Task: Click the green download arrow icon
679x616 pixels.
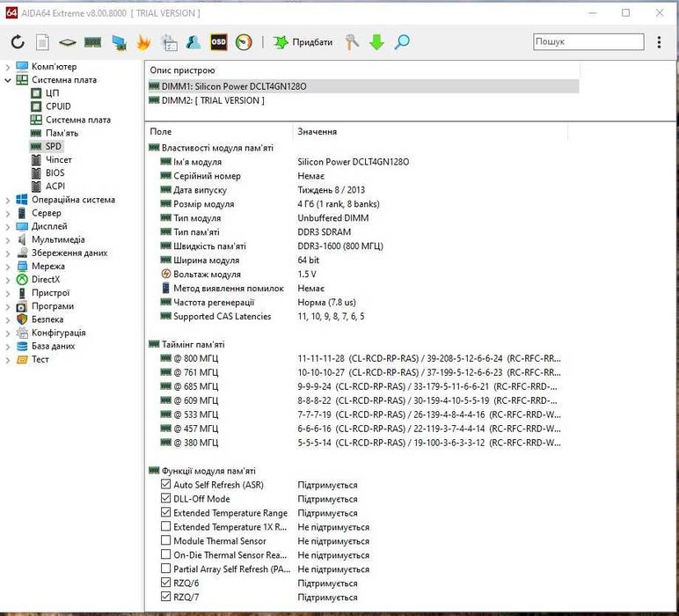Action: pyautogui.click(x=376, y=42)
